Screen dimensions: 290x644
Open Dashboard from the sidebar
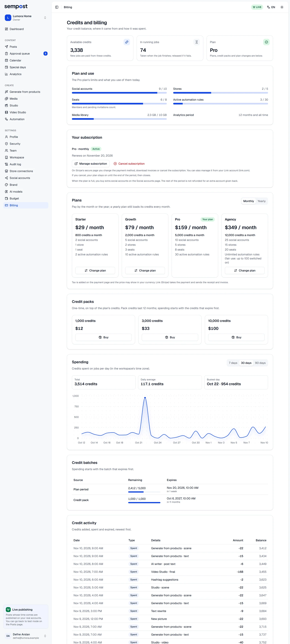(26, 29)
